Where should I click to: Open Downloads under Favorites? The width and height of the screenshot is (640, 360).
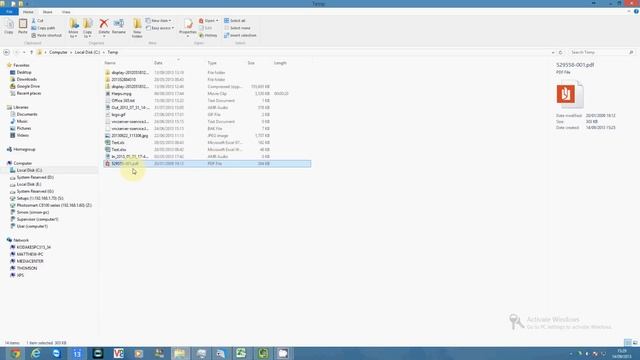(x=27, y=79)
